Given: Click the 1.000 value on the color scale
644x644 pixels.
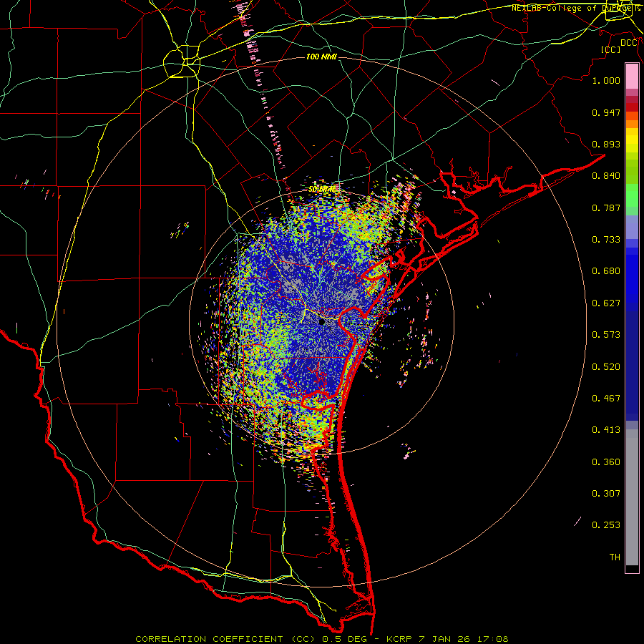Looking at the screenshot, I should 606,80.
